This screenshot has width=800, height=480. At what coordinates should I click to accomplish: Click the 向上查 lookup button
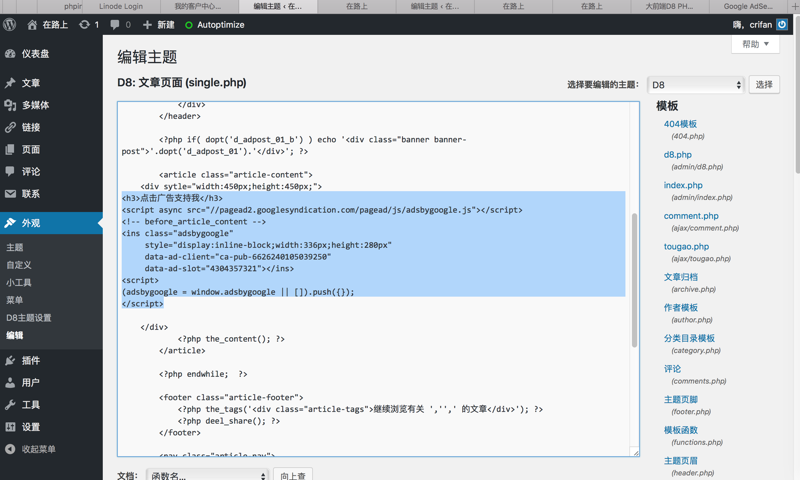(x=292, y=475)
